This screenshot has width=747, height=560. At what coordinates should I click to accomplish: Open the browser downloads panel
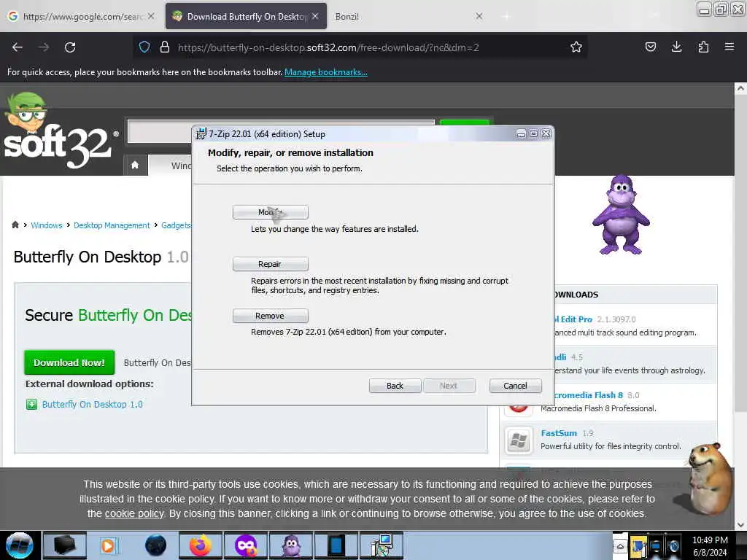[x=676, y=47]
